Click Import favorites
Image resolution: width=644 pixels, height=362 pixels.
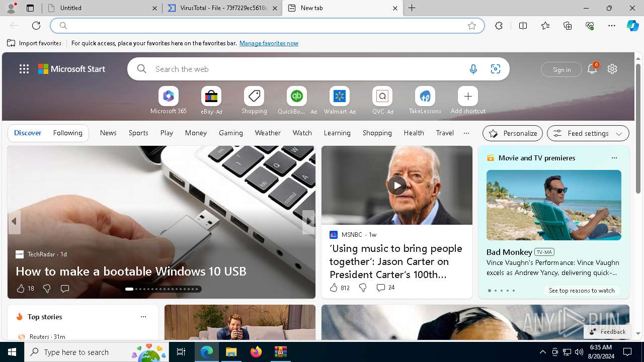coord(34,43)
